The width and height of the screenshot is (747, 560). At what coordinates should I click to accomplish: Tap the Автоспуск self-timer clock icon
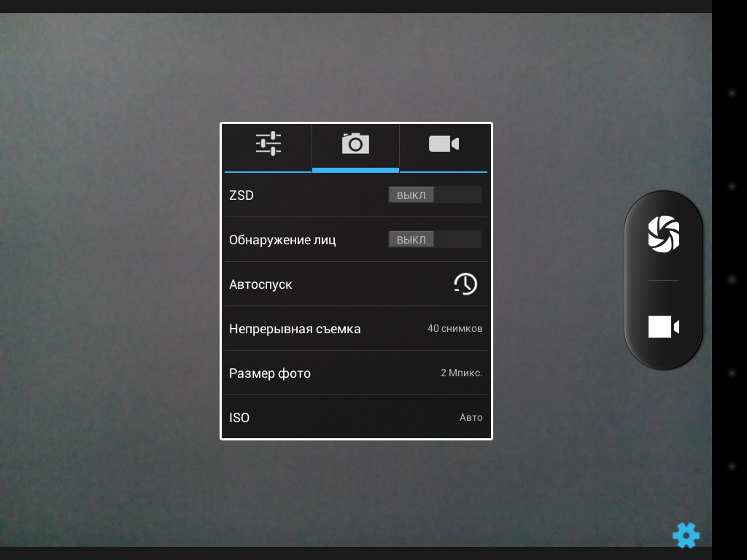pos(465,284)
